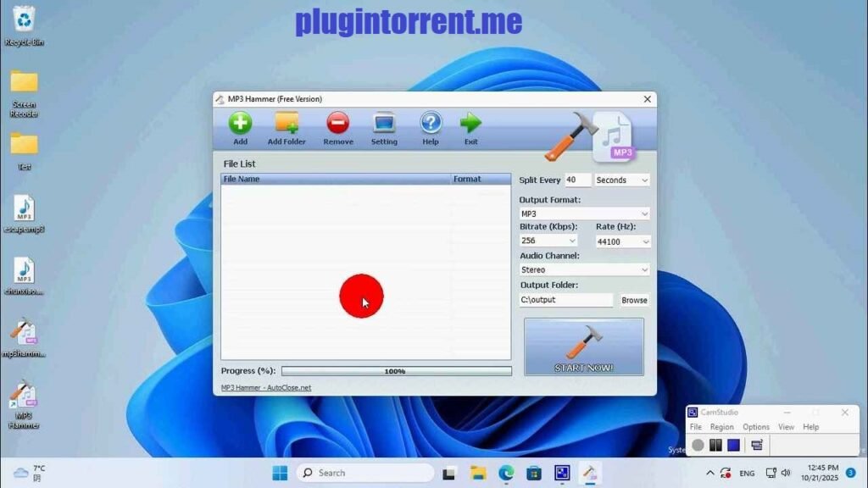Select the Screen Recoder desktop folder
The image size is (868, 488).
coord(24,93)
